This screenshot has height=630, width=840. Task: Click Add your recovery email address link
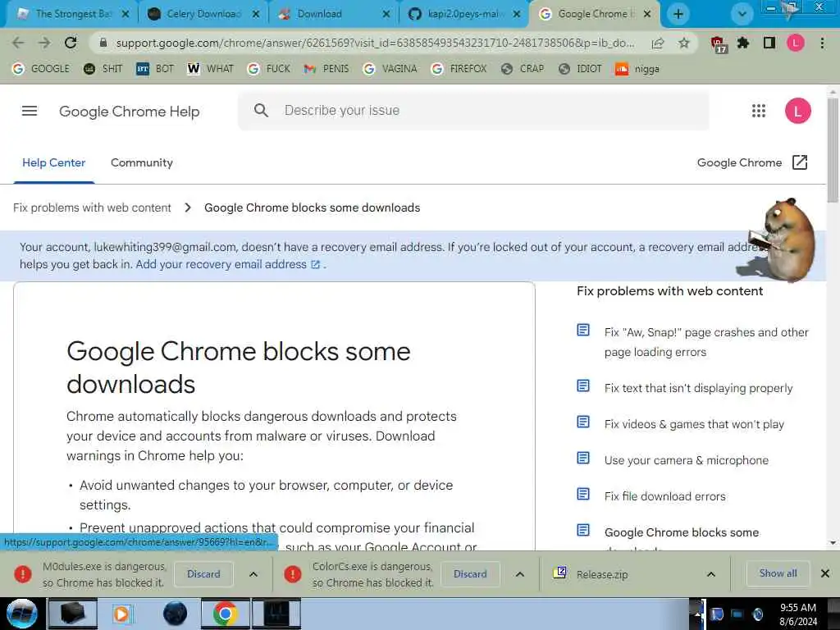[x=228, y=264]
